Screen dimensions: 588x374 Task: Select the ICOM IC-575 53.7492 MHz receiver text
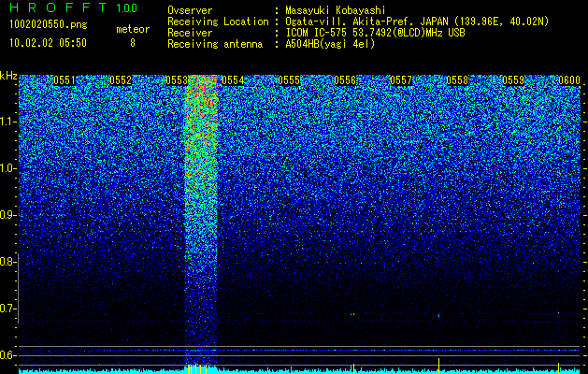pos(376,33)
